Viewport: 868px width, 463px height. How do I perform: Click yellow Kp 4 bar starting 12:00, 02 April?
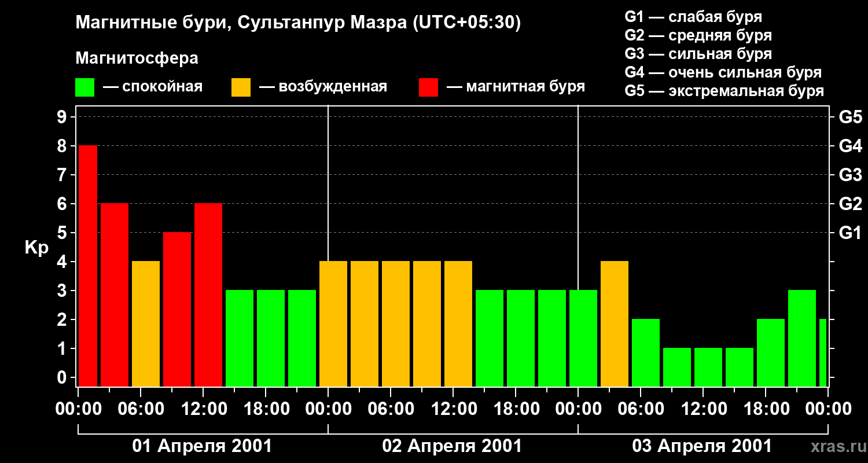(458, 324)
